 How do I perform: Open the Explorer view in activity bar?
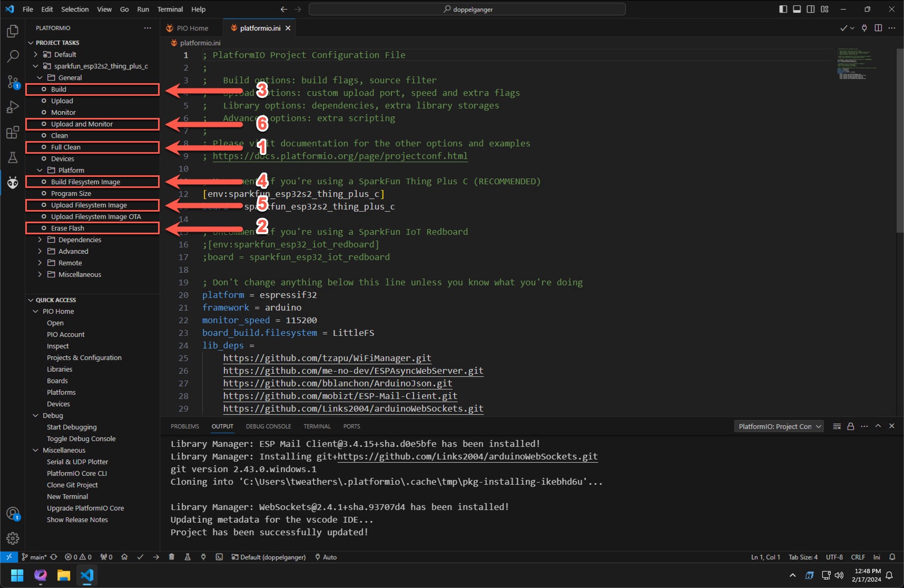pos(13,31)
